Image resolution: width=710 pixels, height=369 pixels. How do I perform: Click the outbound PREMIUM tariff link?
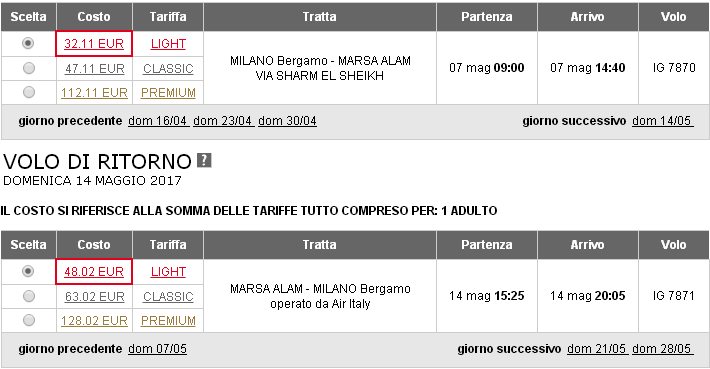[168, 93]
